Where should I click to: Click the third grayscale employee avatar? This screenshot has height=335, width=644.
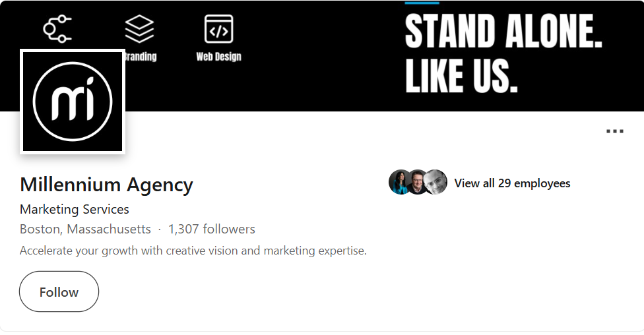tap(435, 183)
